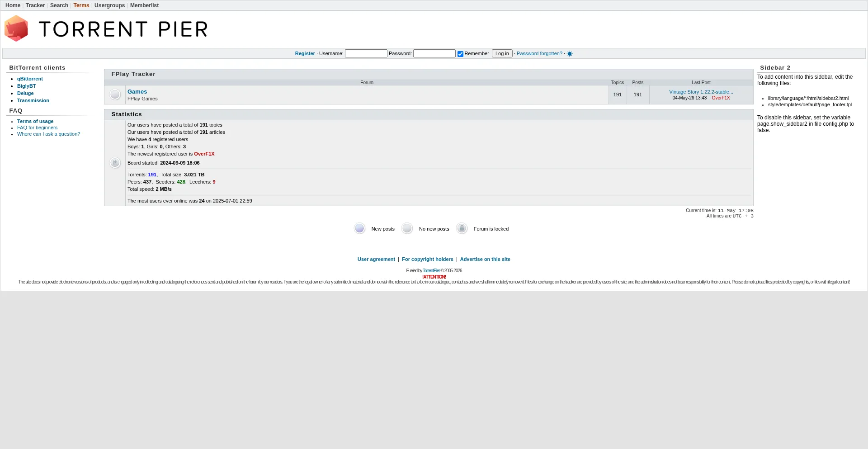868x449 pixels.
Task: Click the New posts legend icon
Action: 359,228
